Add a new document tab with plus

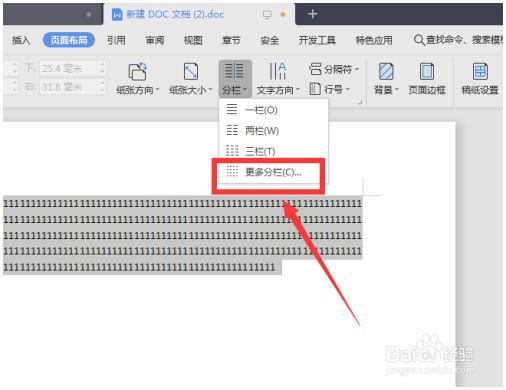pos(312,14)
